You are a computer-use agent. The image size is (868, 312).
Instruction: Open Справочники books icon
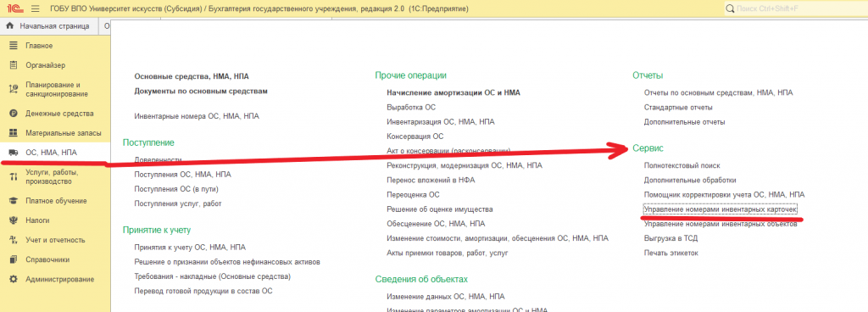14,259
